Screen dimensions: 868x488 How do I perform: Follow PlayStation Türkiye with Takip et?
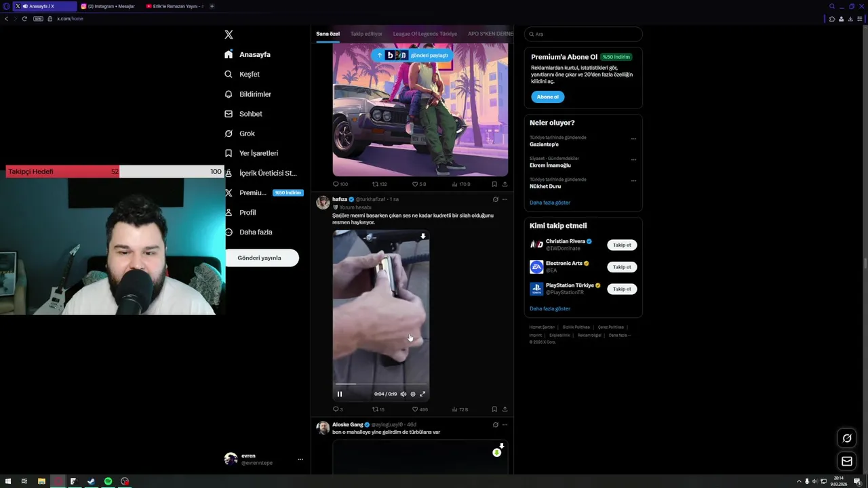[622, 289]
